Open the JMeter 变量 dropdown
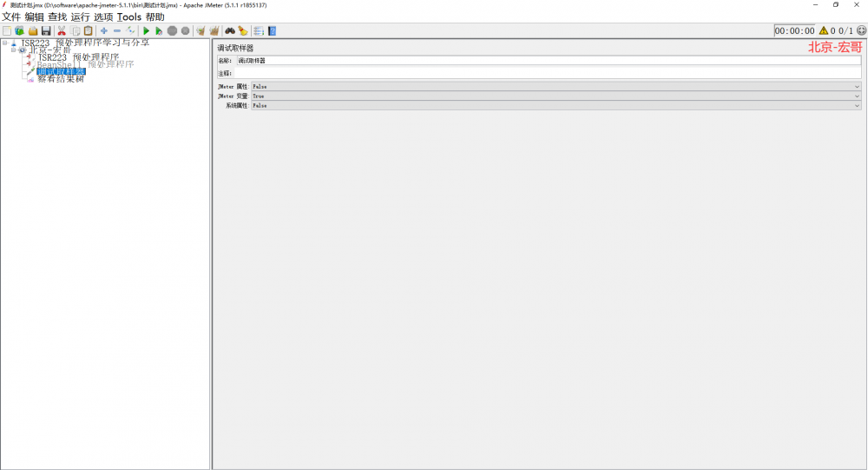Image resolution: width=868 pixels, height=470 pixels. click(x=556, y=96)
